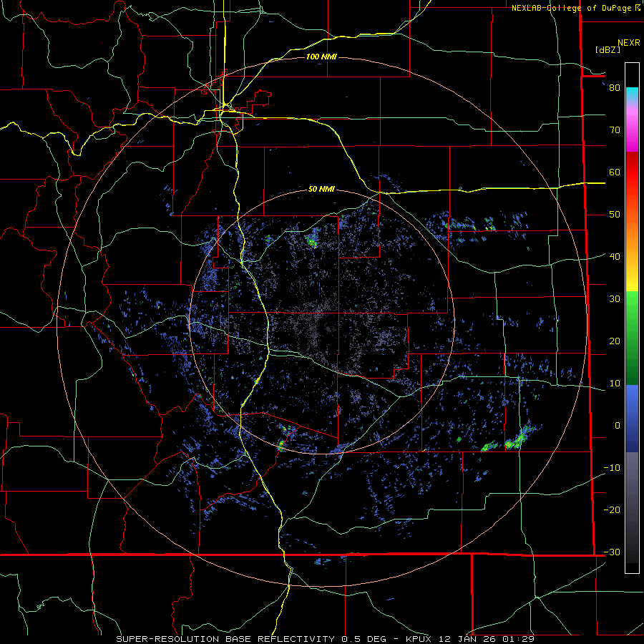Click the 70 value on the dBZ scale
The height and width of the screenshot is (644, 644).
(x=615, y=130)
